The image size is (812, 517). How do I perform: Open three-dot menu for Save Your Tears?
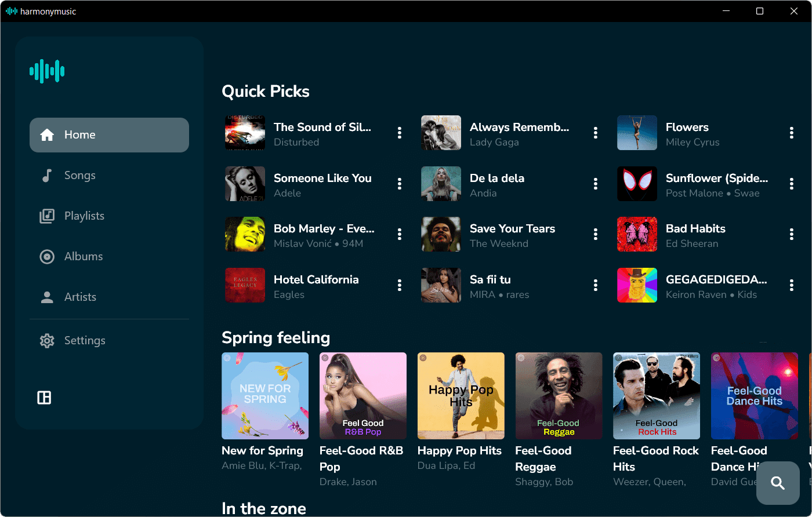click(x=595, y=234)
